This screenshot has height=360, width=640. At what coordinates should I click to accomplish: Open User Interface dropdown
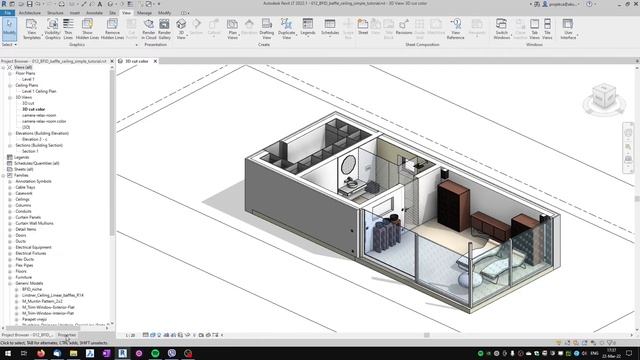[568, 29]
